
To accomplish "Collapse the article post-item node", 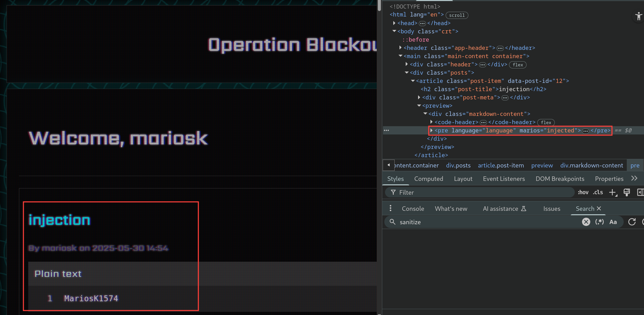I will point(413,81).
